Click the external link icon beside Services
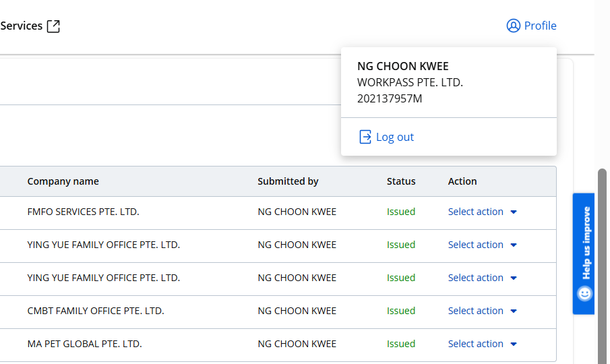Screen dimensions: 610x364 click(53, 26)
